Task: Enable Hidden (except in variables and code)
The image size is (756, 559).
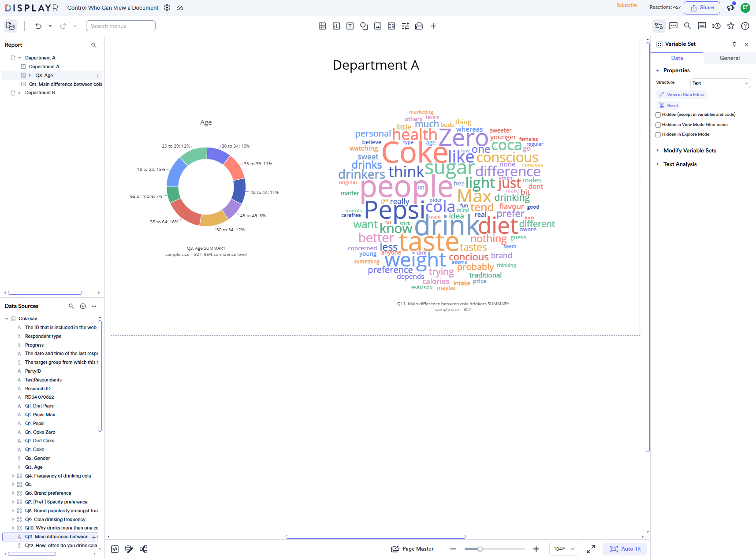Action: coord(658,115)
